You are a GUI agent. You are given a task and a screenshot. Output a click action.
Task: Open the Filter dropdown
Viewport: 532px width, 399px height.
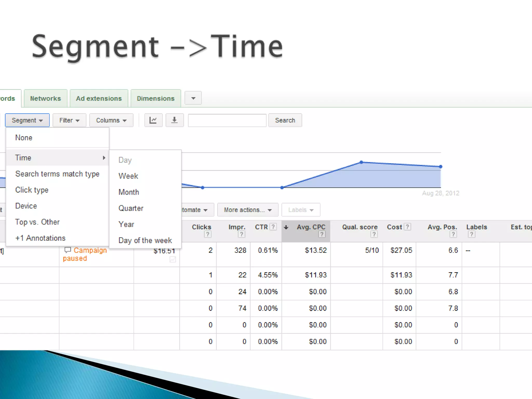point(69,120)
